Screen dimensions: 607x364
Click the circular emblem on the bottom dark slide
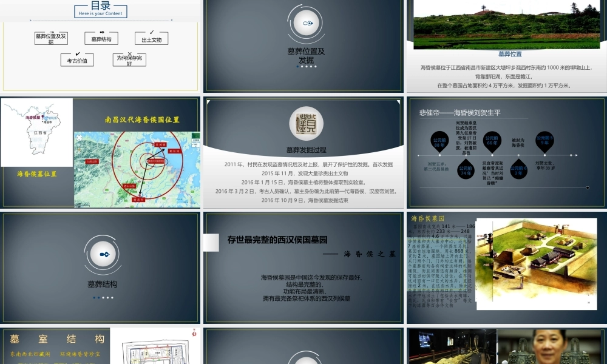pyautogui.click(x=305, y=361)
